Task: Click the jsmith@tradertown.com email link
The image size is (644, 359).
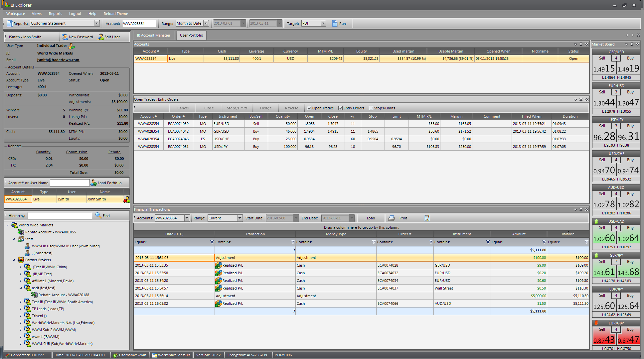Action: (58, 60)
